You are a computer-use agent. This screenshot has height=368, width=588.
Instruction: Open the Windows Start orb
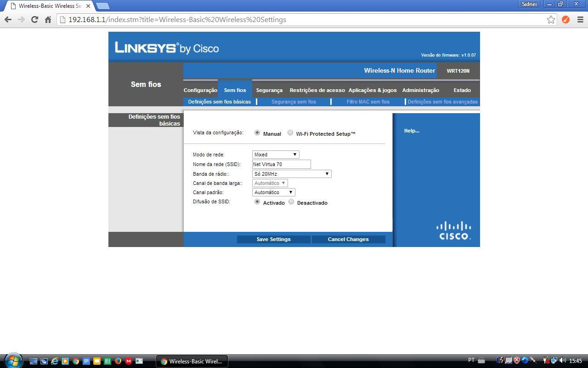pyautogui.click(x=13, y=361)
